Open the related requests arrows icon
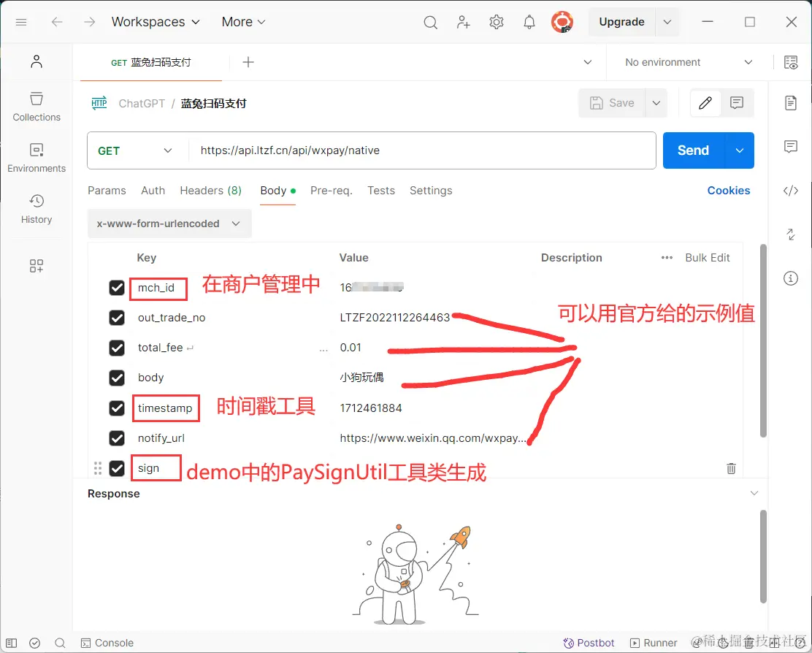 791,234
